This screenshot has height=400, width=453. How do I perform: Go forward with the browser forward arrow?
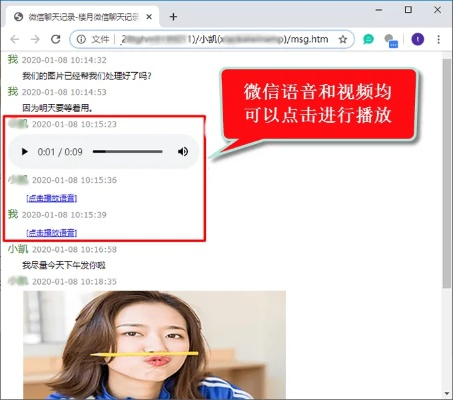point(35,39)
